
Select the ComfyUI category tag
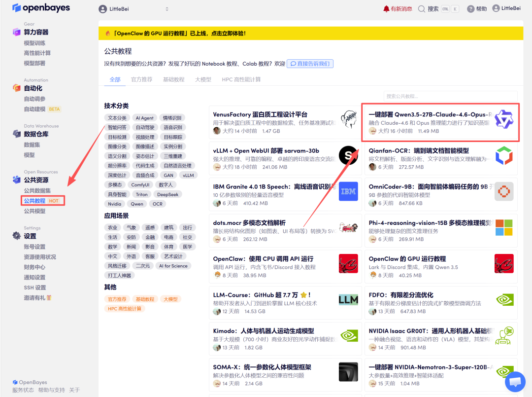point(140,185)
